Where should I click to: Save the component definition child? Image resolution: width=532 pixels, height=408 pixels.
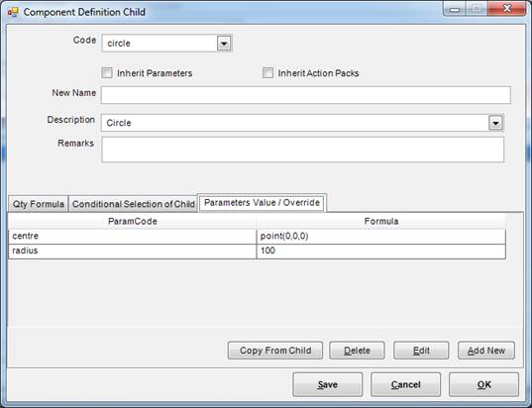pos(327,384)
